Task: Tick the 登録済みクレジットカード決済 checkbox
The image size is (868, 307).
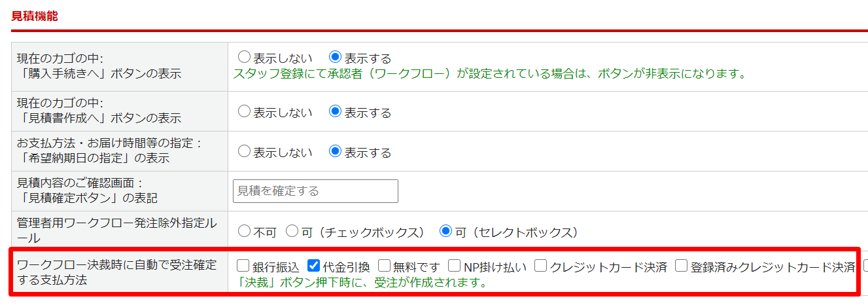Action: 682,266
